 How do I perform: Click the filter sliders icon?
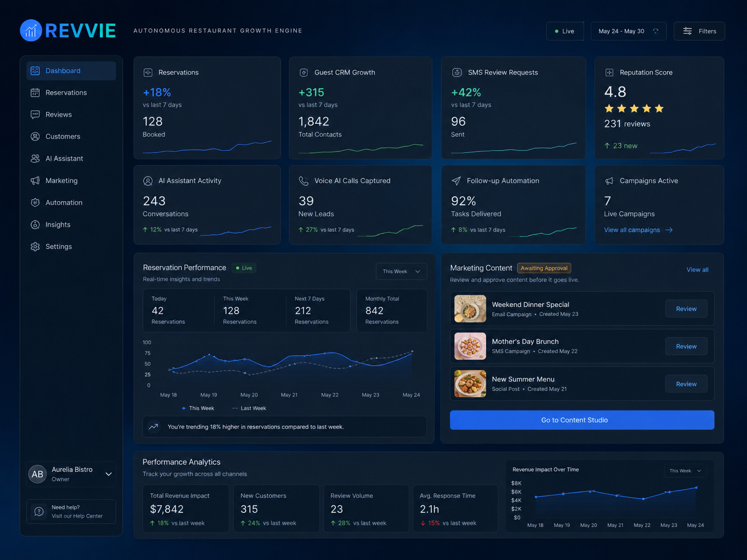point(688,31)
